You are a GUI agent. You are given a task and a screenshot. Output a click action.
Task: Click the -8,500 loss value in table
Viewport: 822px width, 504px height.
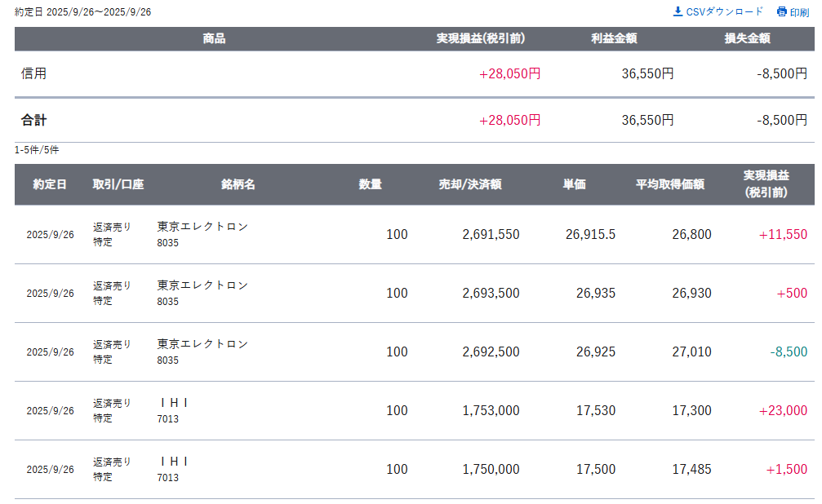point(788,352)
